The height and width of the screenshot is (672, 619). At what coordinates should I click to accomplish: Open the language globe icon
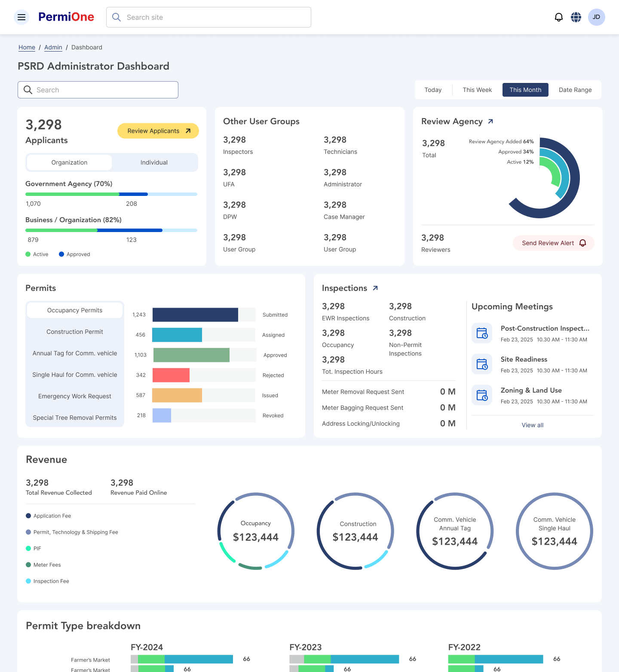tap(576, 17)
